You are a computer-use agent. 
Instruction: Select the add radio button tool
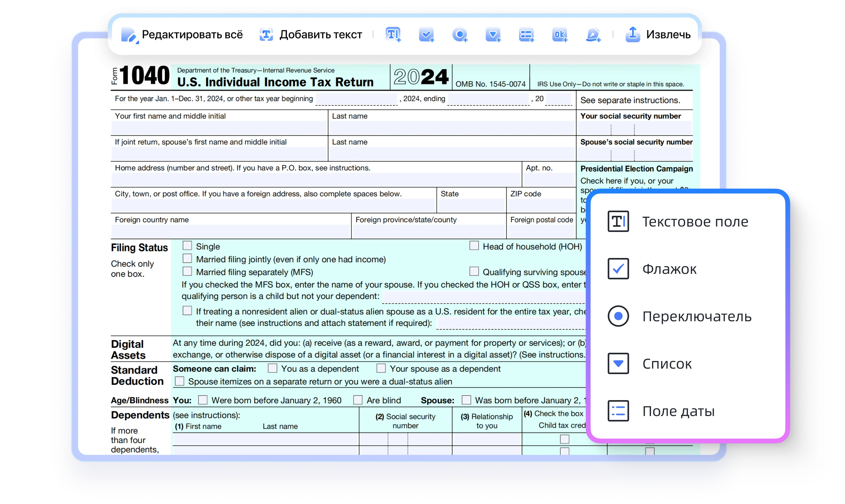tap(459, 34)
